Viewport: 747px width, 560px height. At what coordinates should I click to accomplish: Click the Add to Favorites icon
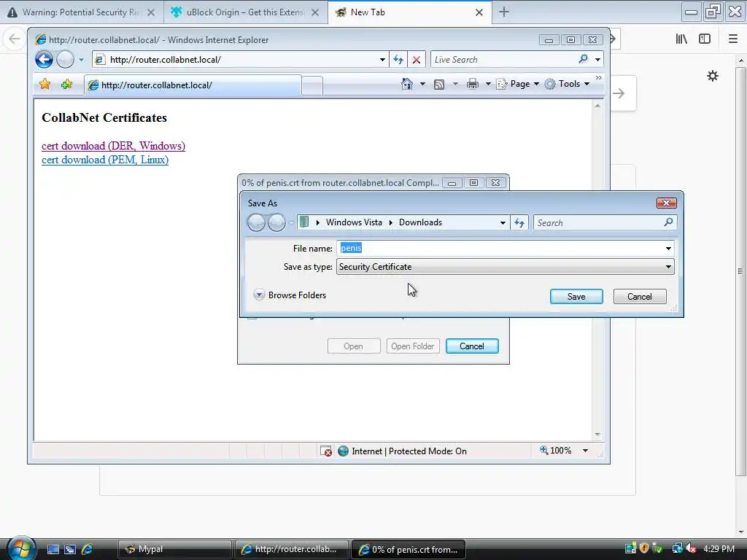pos(66,85)
